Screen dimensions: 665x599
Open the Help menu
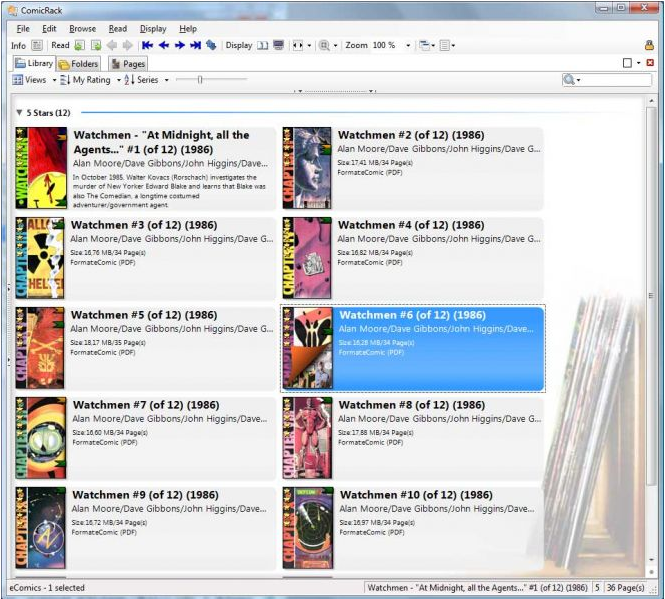click(188, 29)
